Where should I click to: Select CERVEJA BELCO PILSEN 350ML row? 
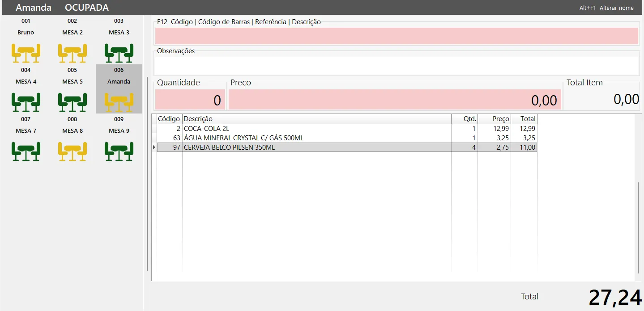point(347,147)
